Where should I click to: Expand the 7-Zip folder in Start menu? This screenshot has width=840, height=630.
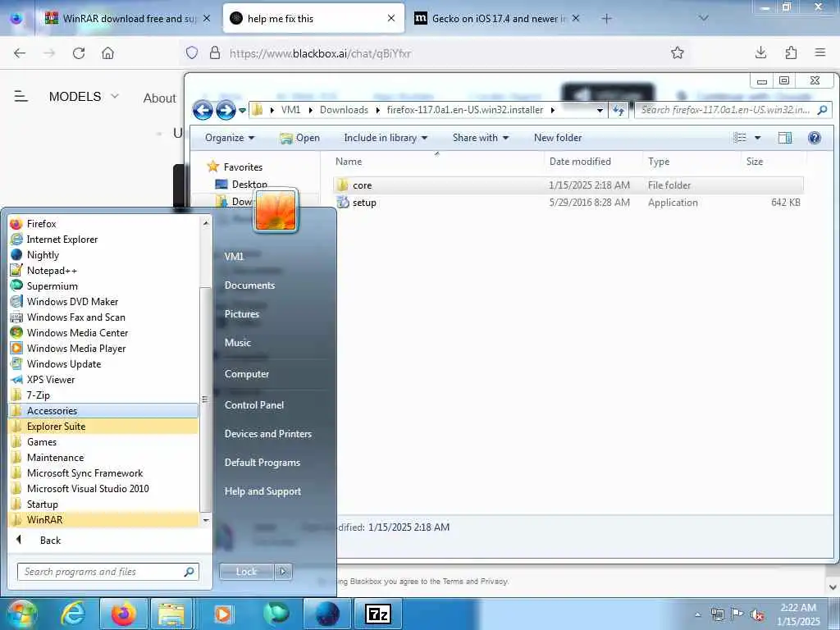pyautogui.click(x=103, y=395)
